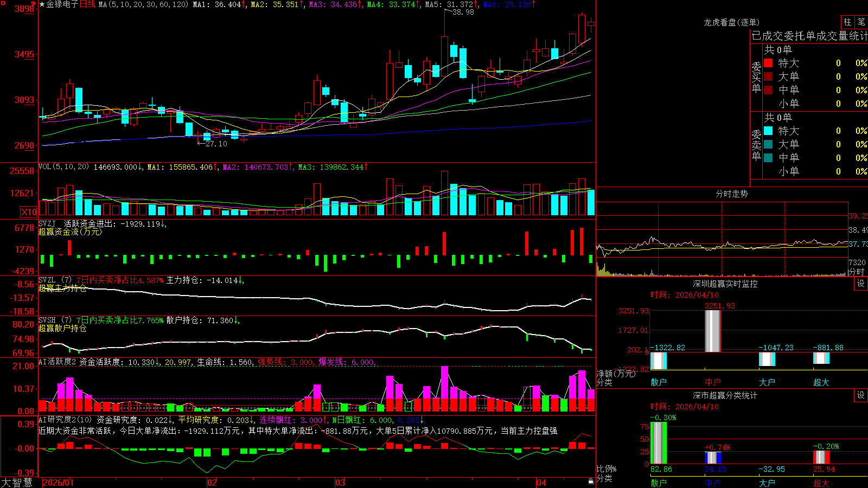
Task: Click the dark red 大单 buy-order swatch
Action: click(768, 76)
